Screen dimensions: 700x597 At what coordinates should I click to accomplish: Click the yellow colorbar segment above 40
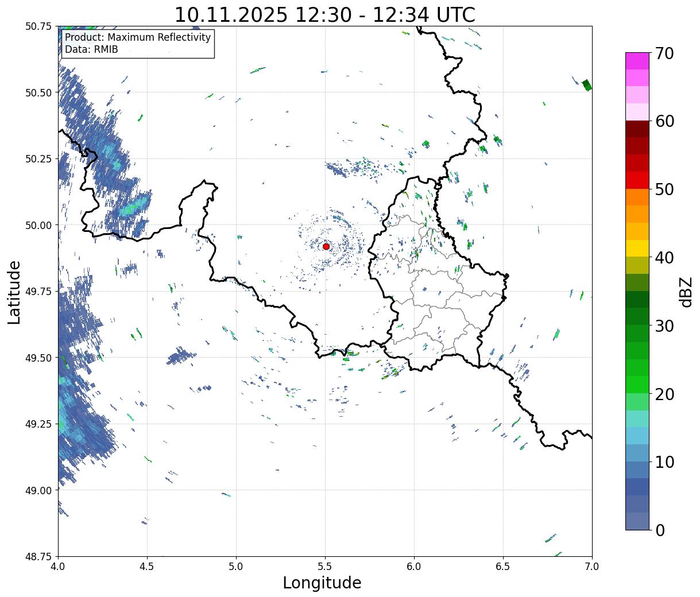point(637,248)
